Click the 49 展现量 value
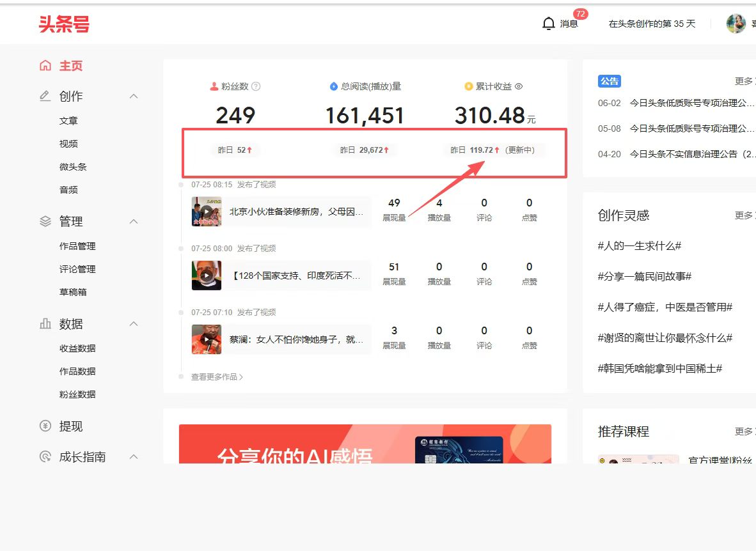Screen dimensions: 756x551 tap(394, 203)
